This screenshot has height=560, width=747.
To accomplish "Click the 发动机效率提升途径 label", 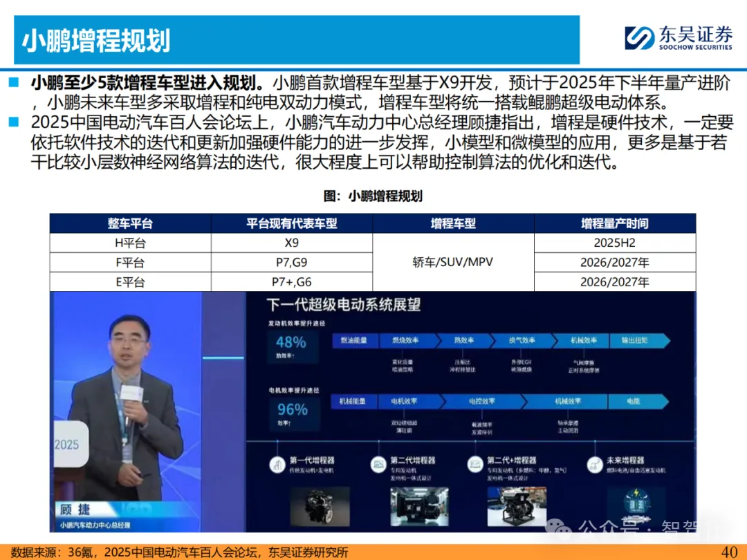I will [296, 324].
